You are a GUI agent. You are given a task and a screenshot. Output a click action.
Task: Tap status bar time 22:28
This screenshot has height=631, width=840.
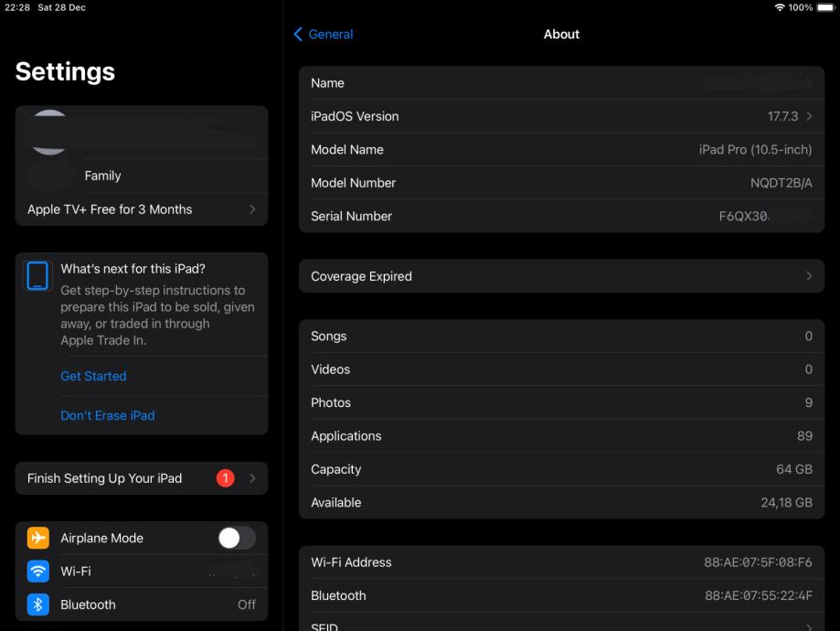(17, 7)
